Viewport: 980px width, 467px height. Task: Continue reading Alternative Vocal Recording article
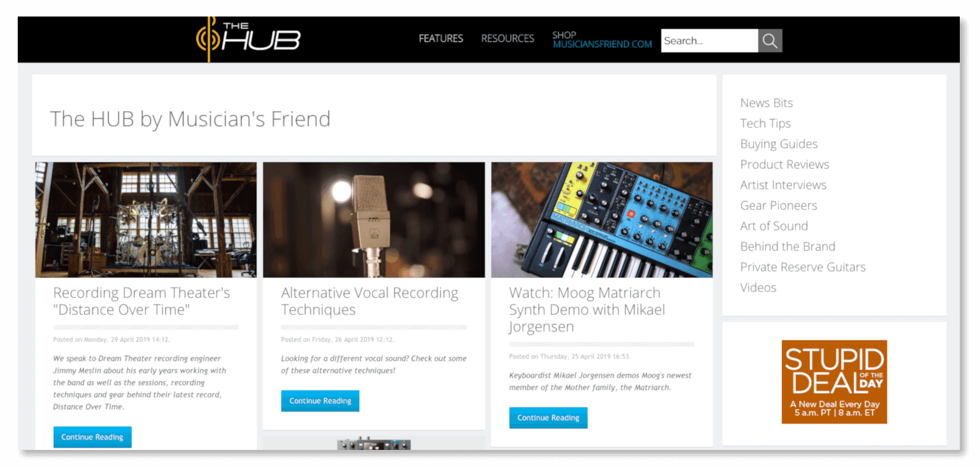(x=320, y=401)
